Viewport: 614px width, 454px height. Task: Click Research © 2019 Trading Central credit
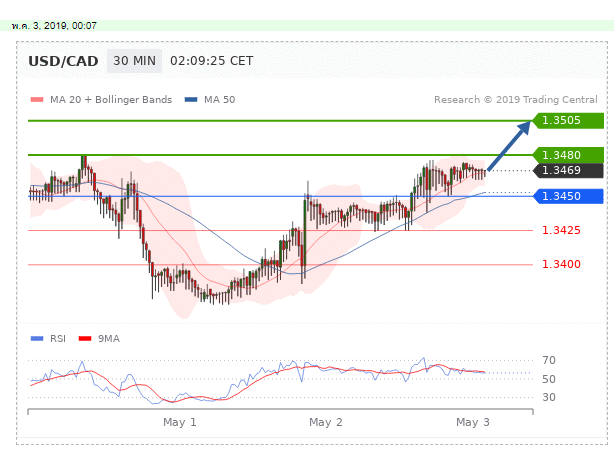tap(516, 100)
